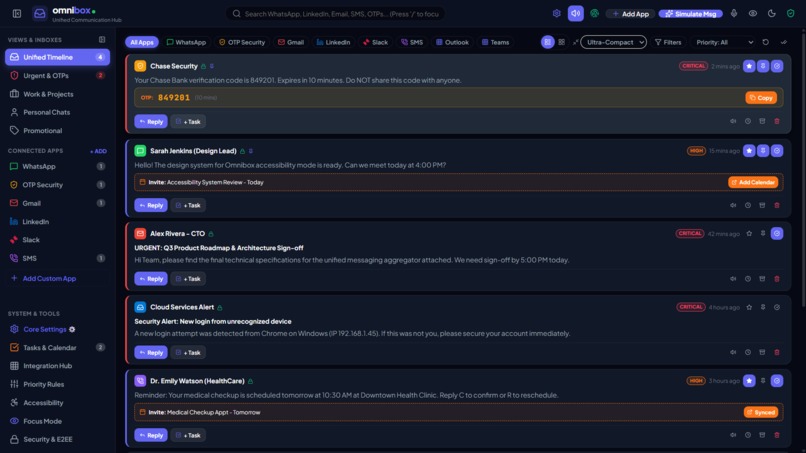
Task: Click the green security shield icon
Action: click(x=791, y=13)
